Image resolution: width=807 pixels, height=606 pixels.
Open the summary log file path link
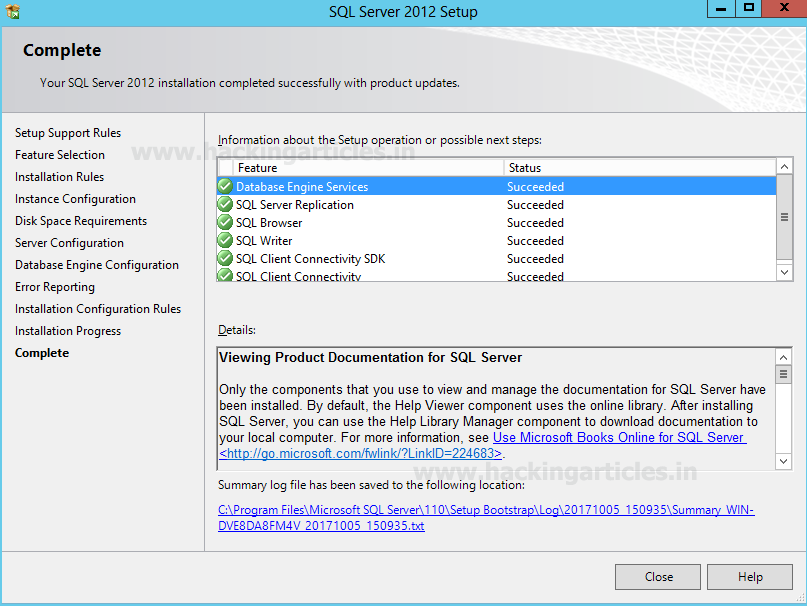point(486,518)
